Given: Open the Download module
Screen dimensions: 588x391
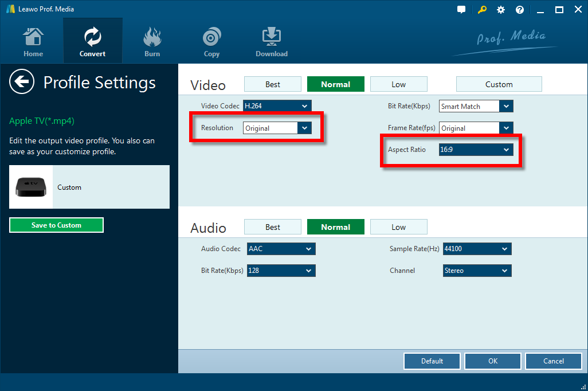Looking at the screenshot, I should 272,42.
